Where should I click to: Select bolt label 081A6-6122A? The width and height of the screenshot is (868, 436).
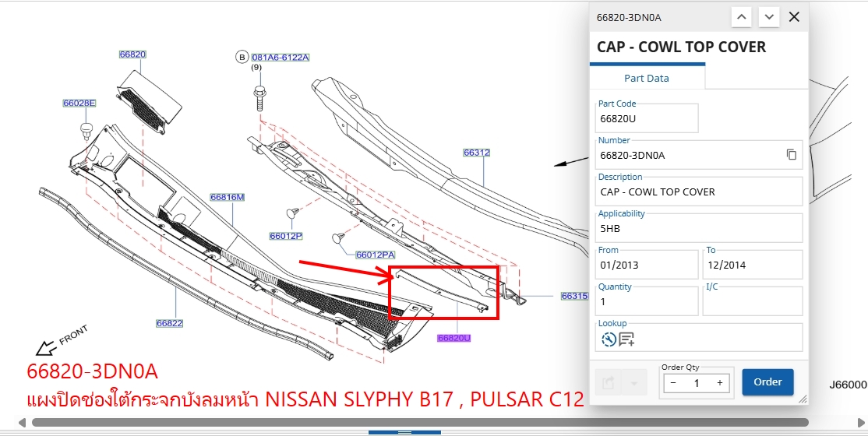280,57
